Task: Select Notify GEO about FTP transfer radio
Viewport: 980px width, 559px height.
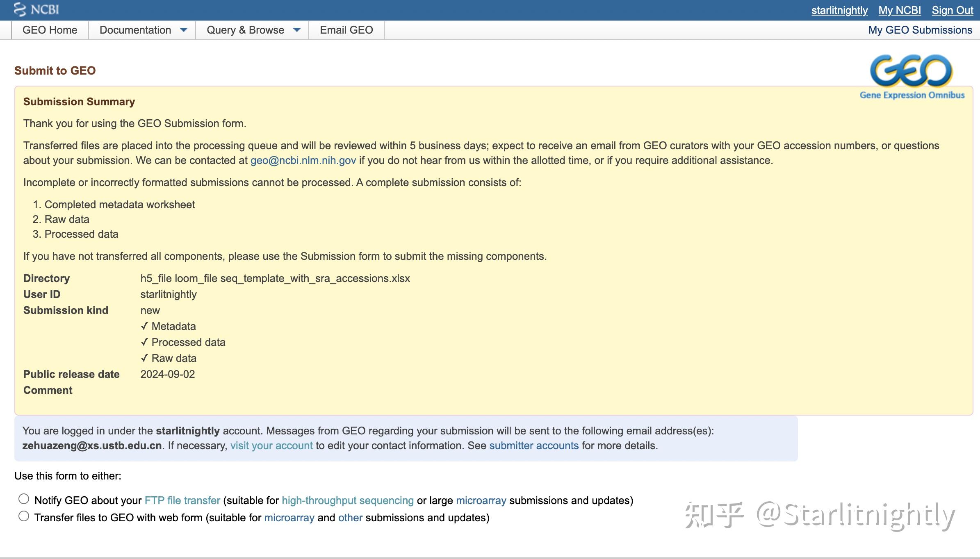Action: pyautogui.click(x=24, y=499)
